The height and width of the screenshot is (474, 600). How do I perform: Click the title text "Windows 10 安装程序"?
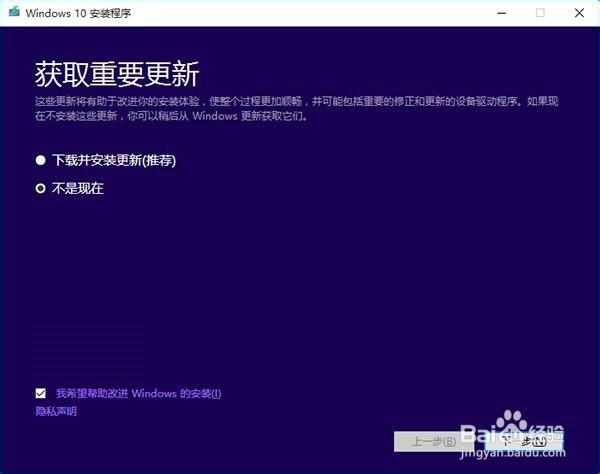[78, 13]
